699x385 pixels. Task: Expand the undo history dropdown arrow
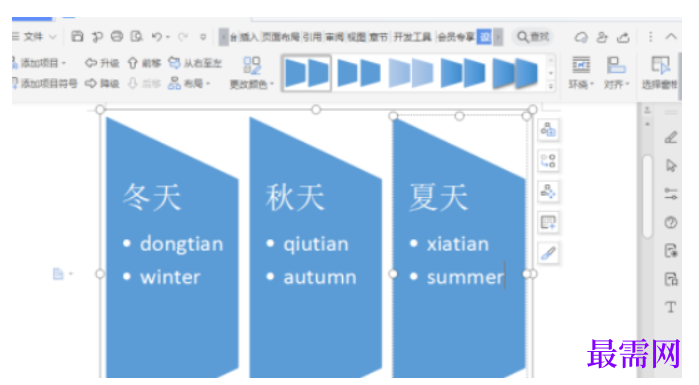[x=168, y=37]
